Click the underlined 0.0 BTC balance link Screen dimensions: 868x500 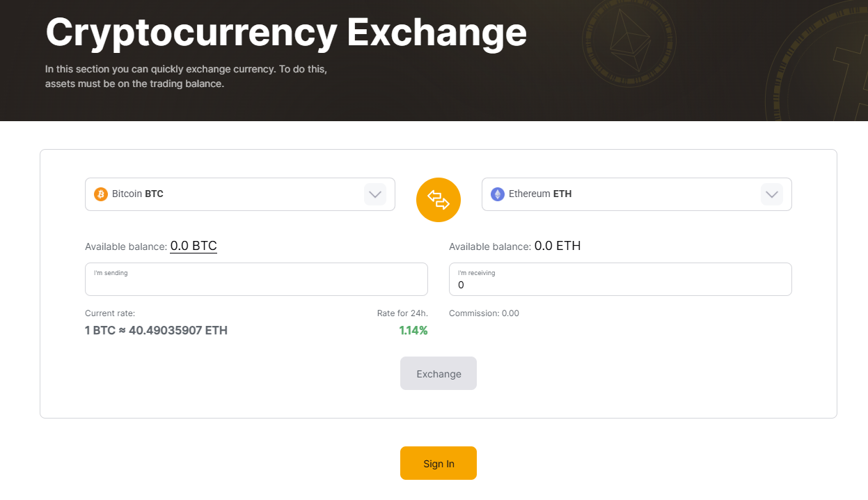click(194, 246)
